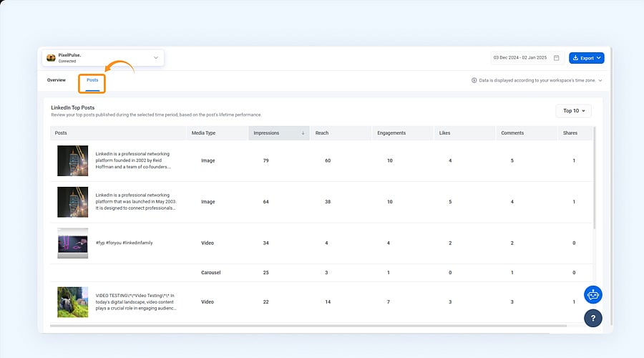Click the '#fyp #foryou #linkedinfamily' post text
This screenshot has width=644, height=358.
pyautogui.click(x=124, y=243)
